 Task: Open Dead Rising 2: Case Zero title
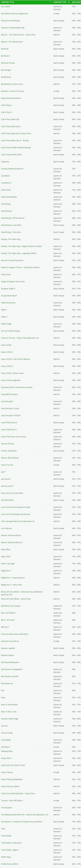(11, 232)
